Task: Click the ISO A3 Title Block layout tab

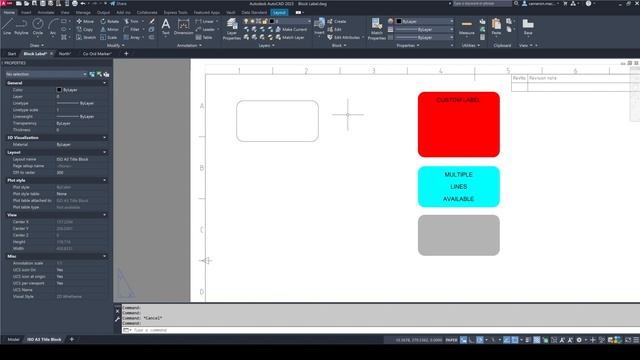Action: 44,340
